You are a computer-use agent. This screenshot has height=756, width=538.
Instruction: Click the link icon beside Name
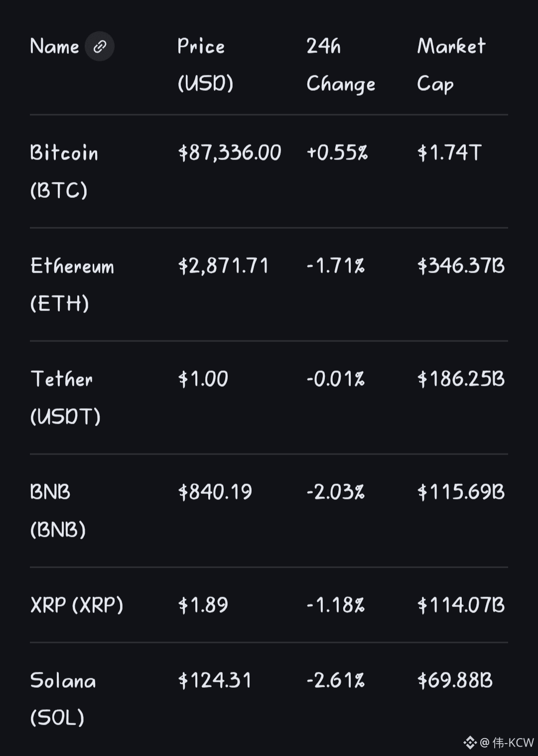100,47
